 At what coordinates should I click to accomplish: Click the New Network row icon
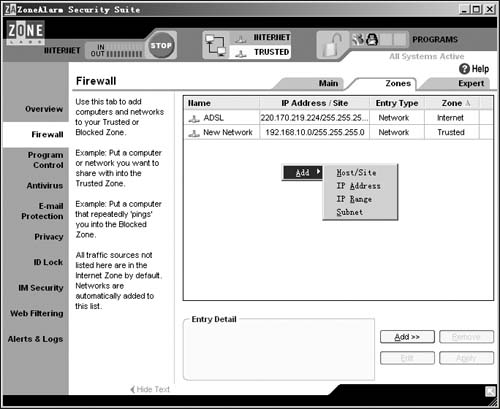(x=194, y=133)
